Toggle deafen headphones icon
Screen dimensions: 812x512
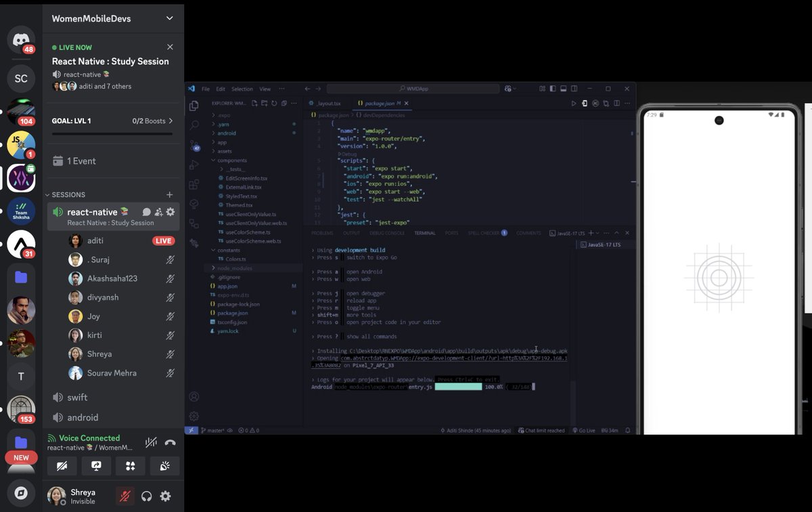(x=146, y=496)
